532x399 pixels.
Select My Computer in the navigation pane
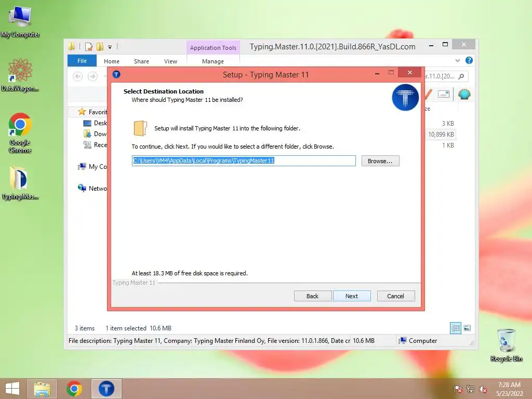click(x=92, y=167)
